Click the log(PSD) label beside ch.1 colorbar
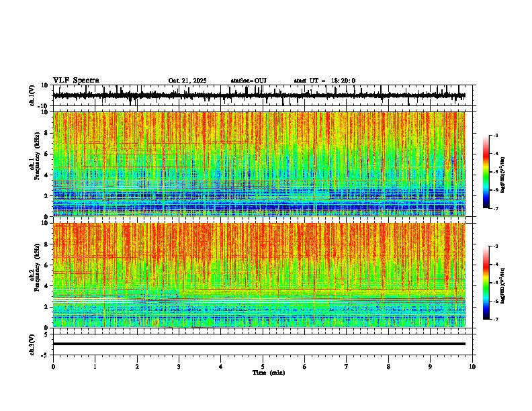532x411 pixels. pos(503,175)
